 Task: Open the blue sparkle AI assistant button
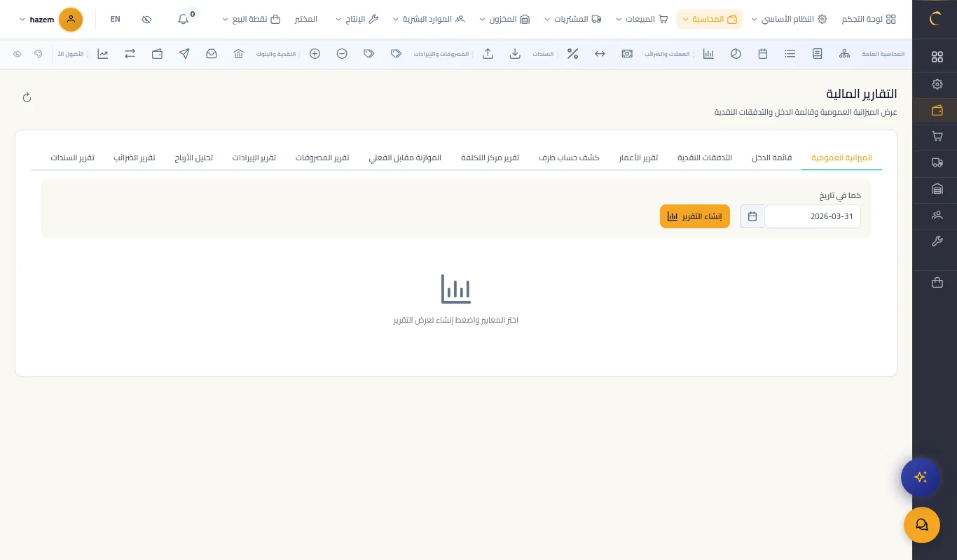[921, 477]
